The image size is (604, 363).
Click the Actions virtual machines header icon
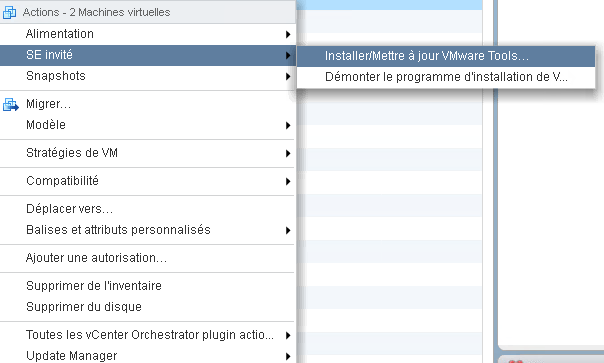tap(9, 12)
